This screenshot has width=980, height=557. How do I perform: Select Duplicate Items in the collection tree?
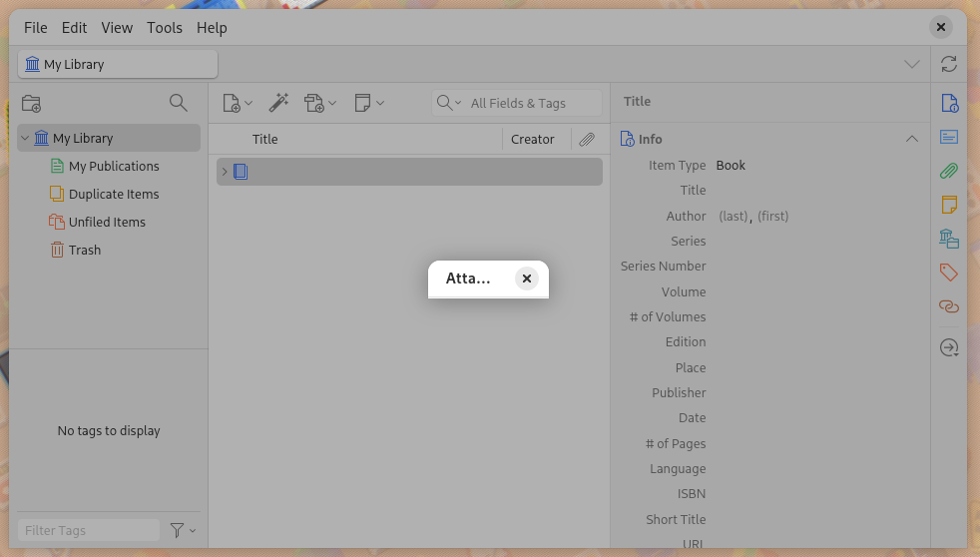[x=114, y=195]
